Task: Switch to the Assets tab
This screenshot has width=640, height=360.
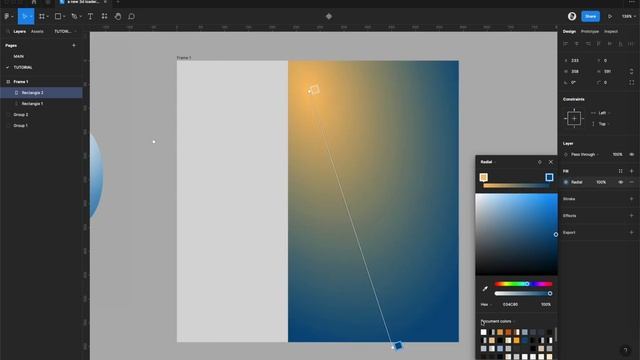Action: (37, 31)
